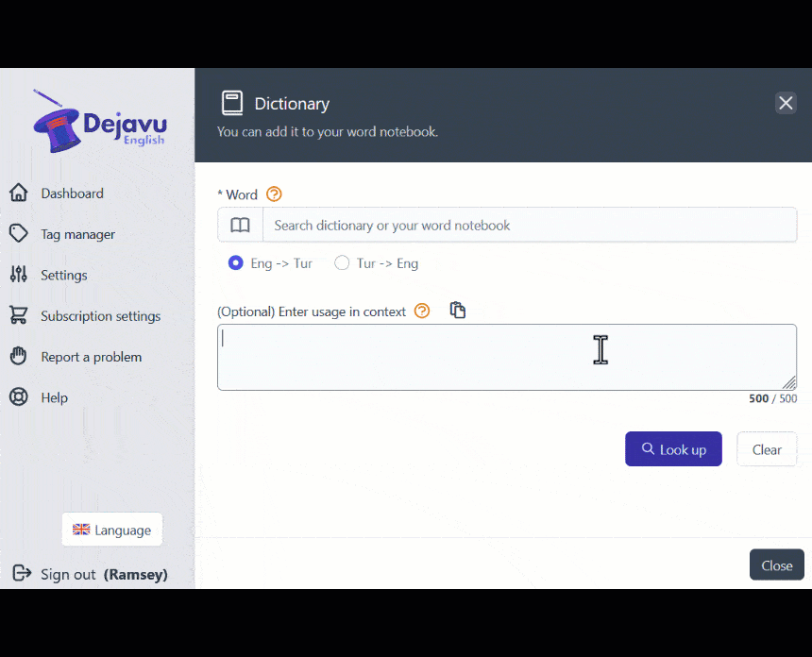Click the Look up button
Screen dimensions: 812x657
673,448
